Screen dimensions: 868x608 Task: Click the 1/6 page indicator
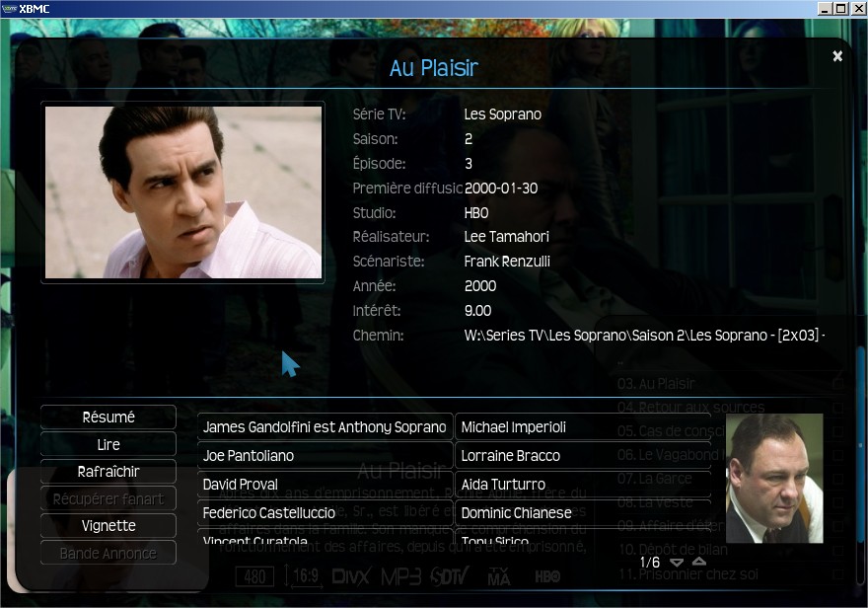650,562
